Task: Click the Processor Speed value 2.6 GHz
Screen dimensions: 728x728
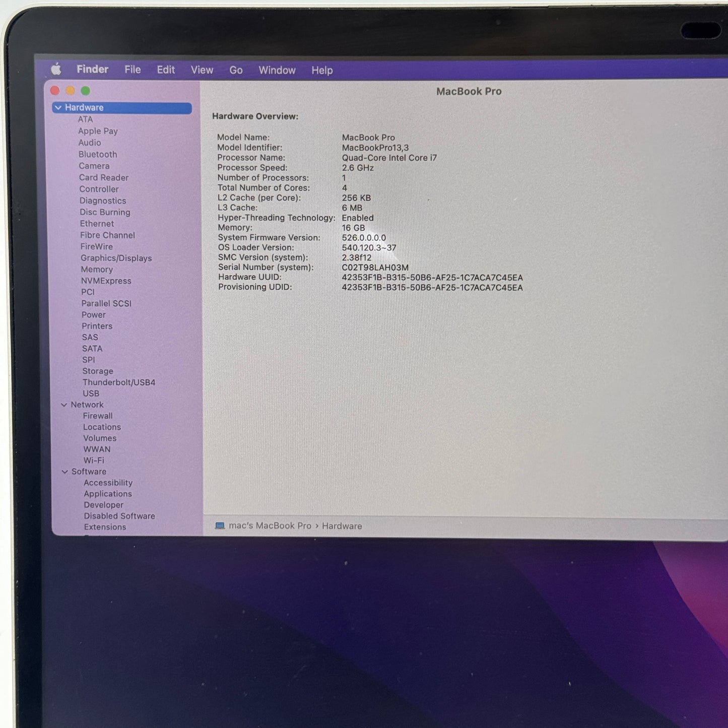Action: (x=358, y=168)
